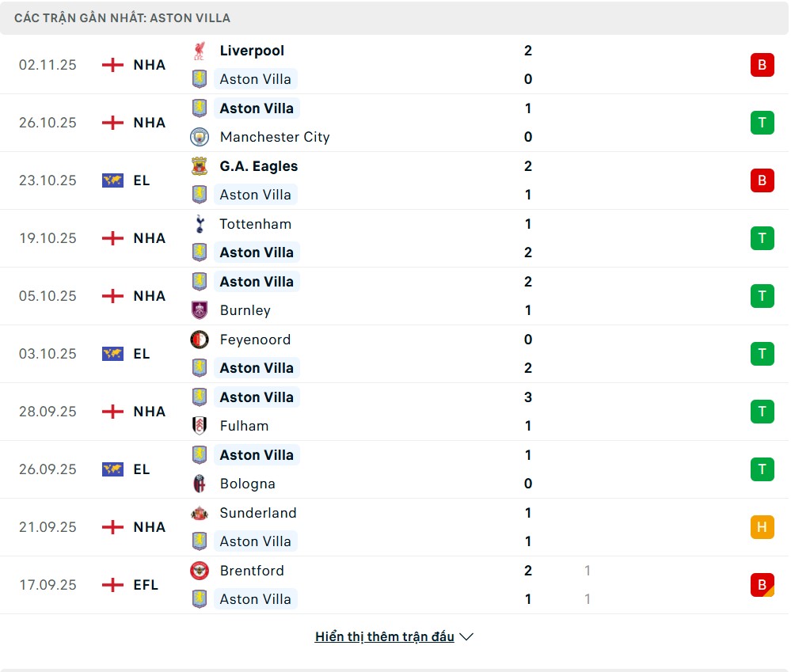Click the B badge for Brentford EFL match
The width and height of the screenshot is (791, 672).
point(762,585)
